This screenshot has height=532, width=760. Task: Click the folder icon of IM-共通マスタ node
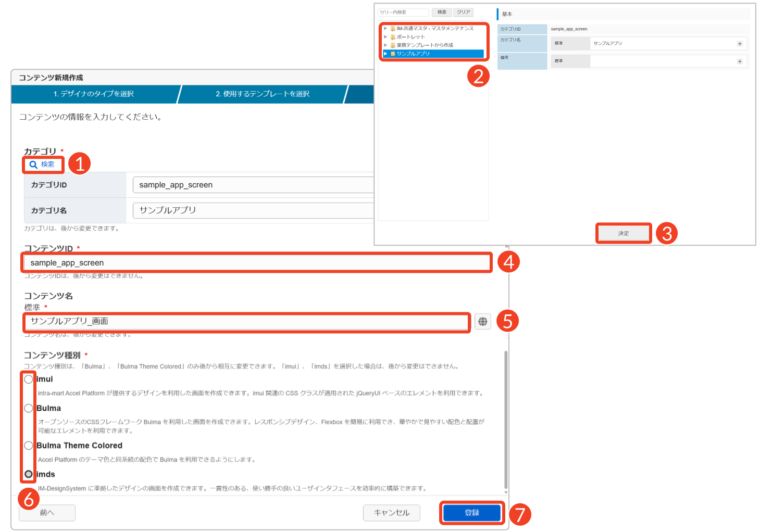click(x=393, y=29)
